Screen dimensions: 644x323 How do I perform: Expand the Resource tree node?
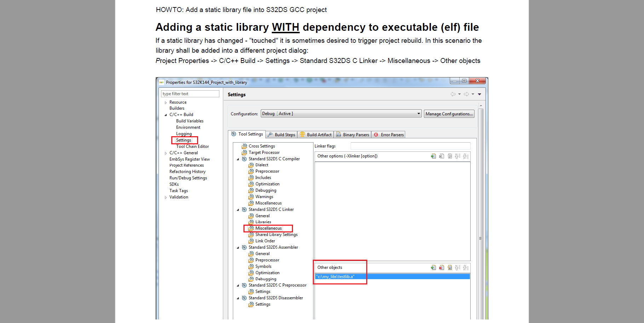(x=166, y=103)
